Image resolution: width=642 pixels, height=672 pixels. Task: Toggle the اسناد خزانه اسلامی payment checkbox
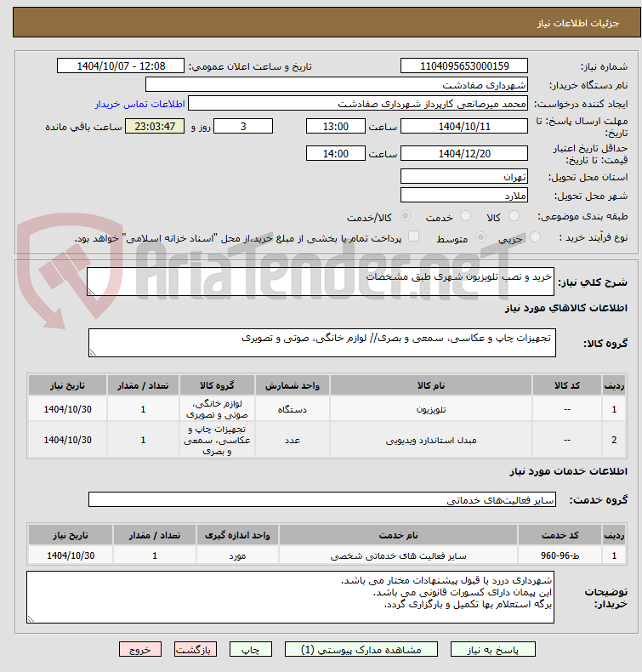coord(413,236)
